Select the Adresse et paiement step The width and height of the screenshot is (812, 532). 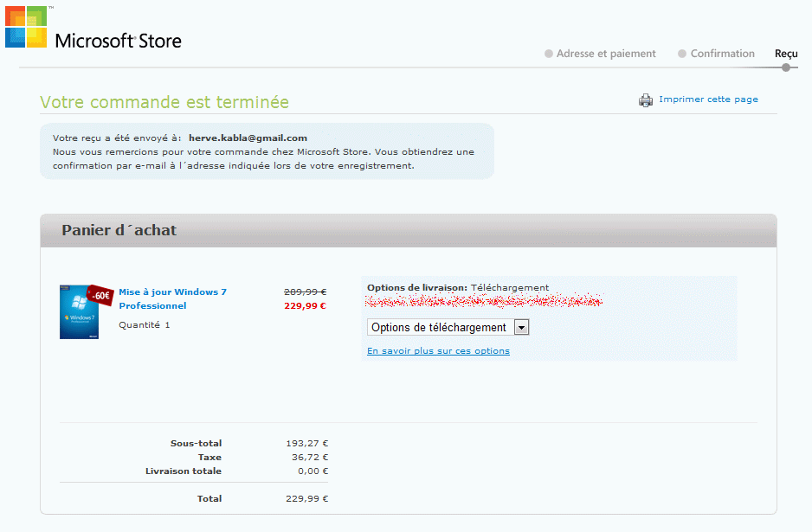[600, 54]
